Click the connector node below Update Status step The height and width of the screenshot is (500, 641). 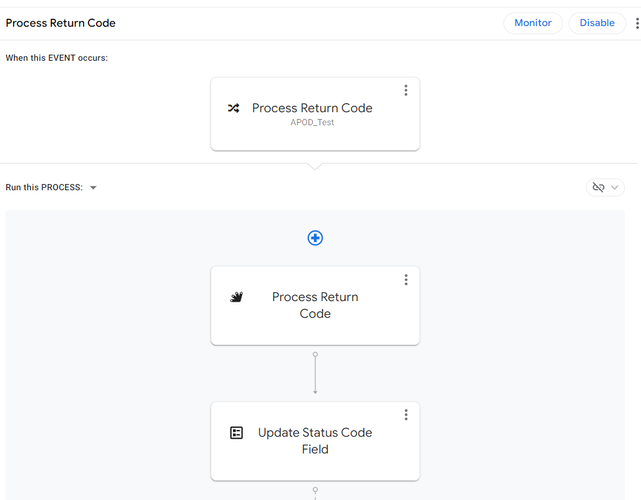tap(315, 490)
